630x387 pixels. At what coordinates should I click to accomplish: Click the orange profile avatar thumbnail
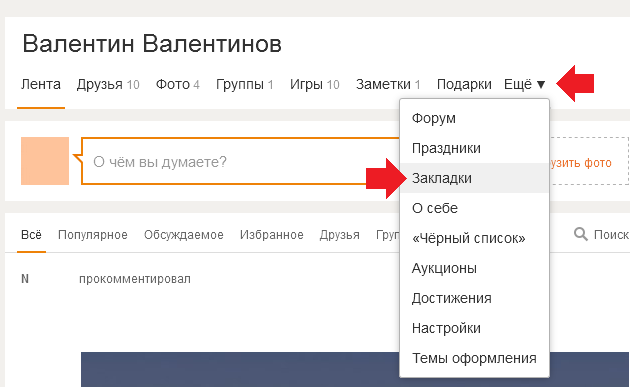pyautogui.click(x=45, y=161)
